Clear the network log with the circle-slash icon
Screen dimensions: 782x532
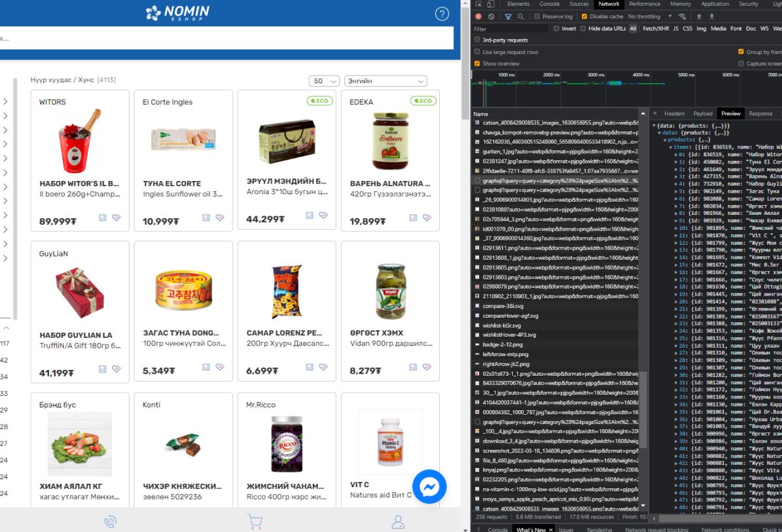(x=491, y=16)
